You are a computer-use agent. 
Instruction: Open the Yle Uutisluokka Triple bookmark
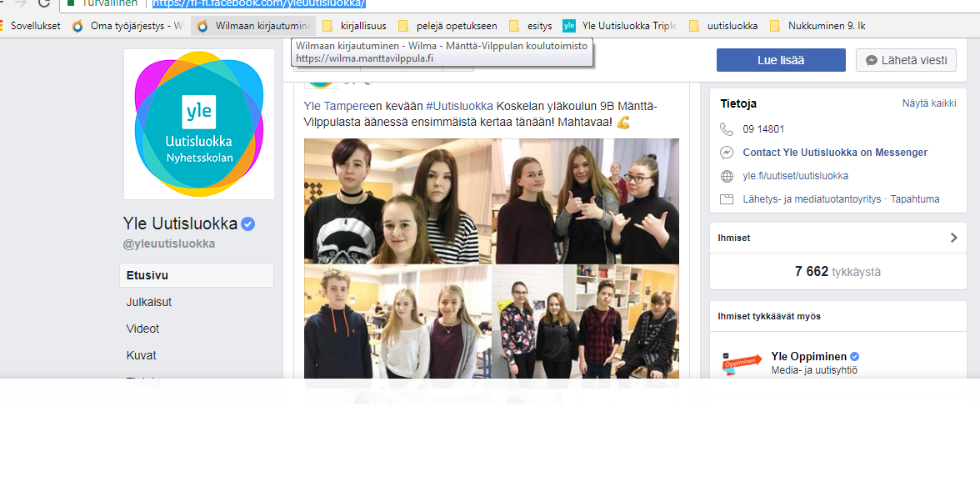[619, 26]
